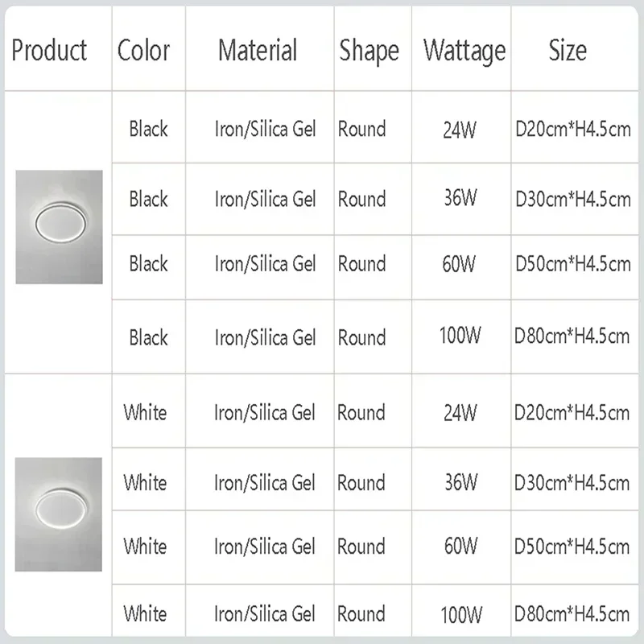The height and width of the screenshot is (644, 644).
Task: Click the black ceiling light product thumbnail
Action: coord(59,227)
